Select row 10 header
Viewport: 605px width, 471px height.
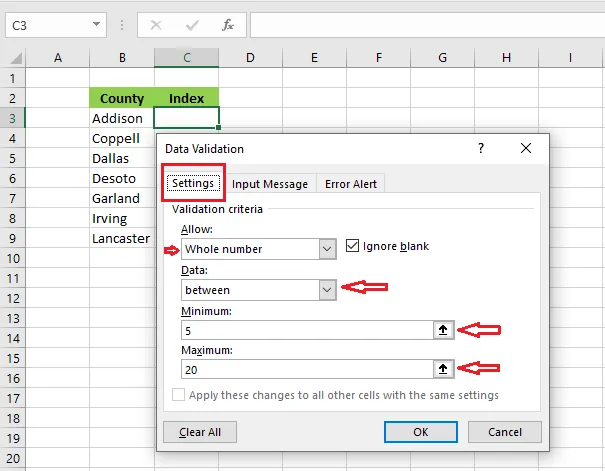tap(13, 258)
